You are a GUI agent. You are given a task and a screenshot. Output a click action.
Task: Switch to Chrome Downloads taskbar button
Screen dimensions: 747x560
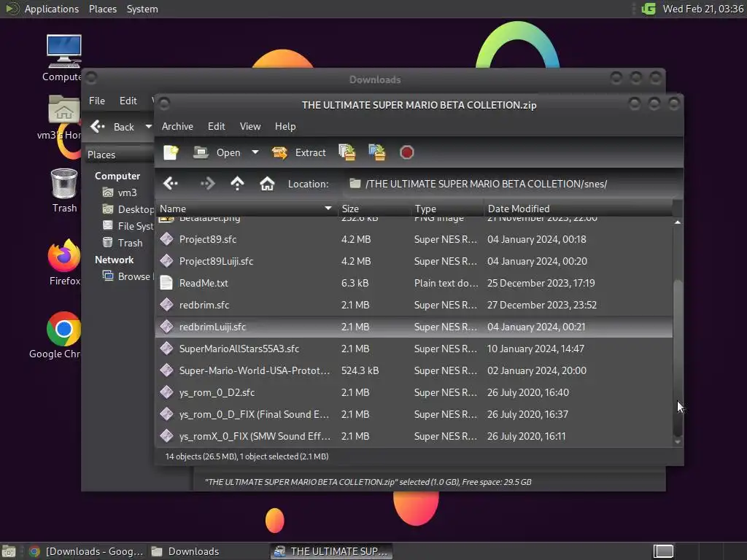[x=86, y=551]
